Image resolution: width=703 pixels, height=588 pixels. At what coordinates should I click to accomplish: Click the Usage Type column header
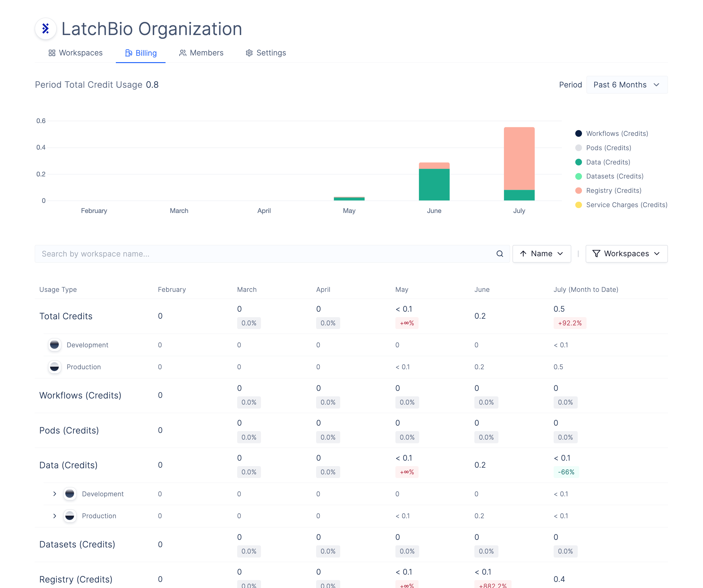pos(58,289)
